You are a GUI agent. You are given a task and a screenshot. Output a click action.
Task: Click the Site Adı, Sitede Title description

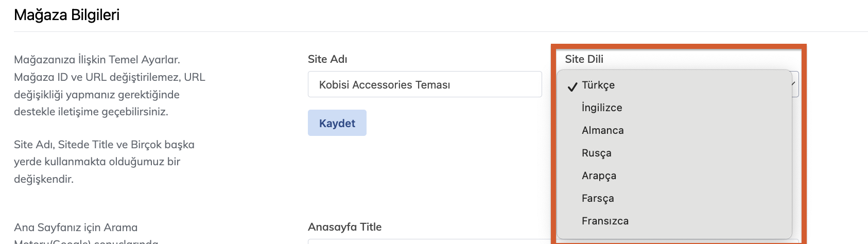104,145
